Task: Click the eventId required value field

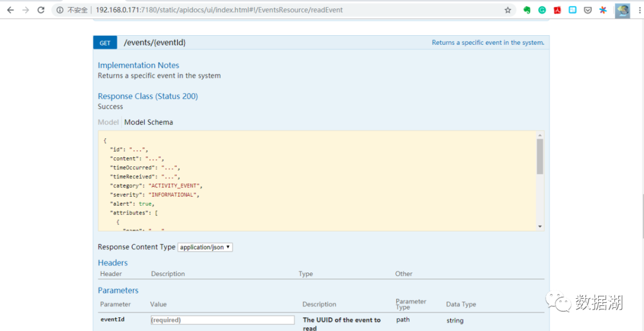Action: 222,320
